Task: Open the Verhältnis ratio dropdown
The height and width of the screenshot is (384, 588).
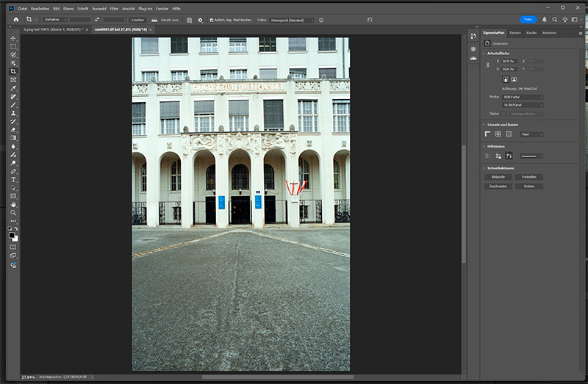Action: 54,20
